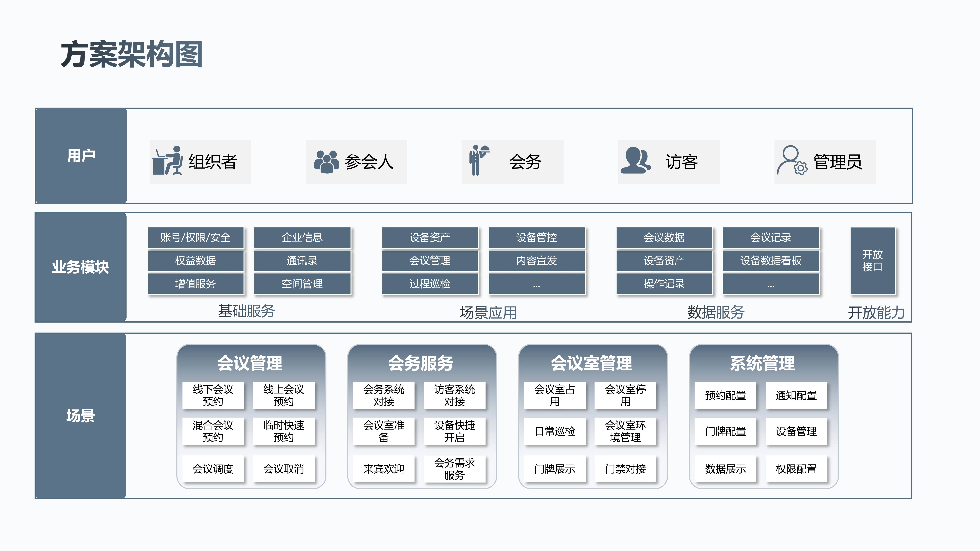The image size is (980, 551).
Task: Click the 系统管理 panel header
Action: tap(762, 363)
